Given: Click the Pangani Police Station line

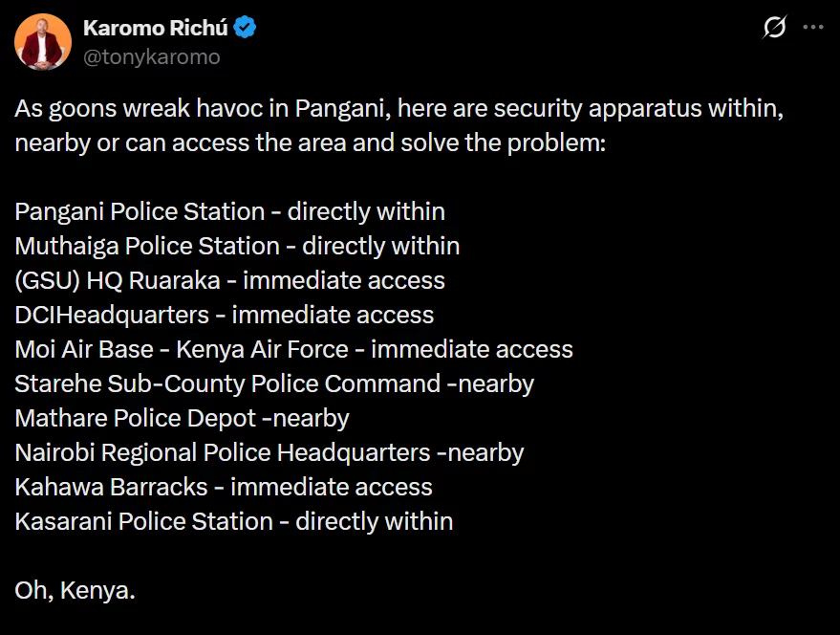Looking at the screenshot, I should pyautogui.click(x=229, y=212).
